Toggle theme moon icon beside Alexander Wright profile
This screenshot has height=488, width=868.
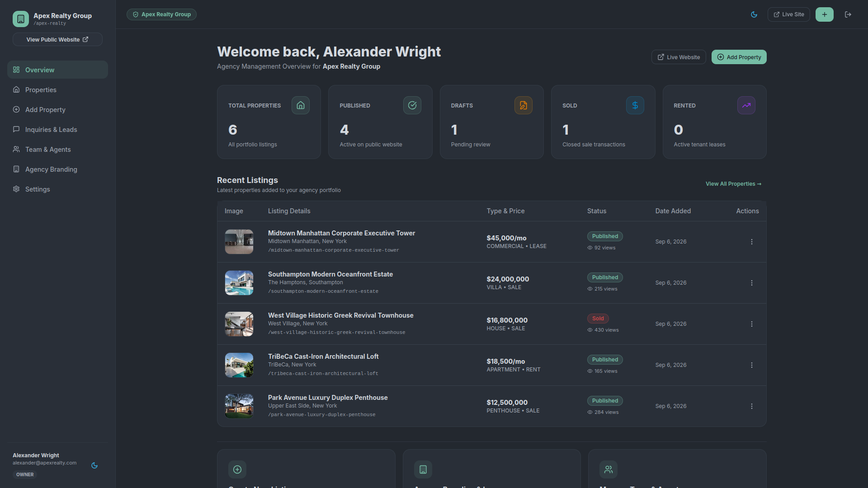point(94,465)
